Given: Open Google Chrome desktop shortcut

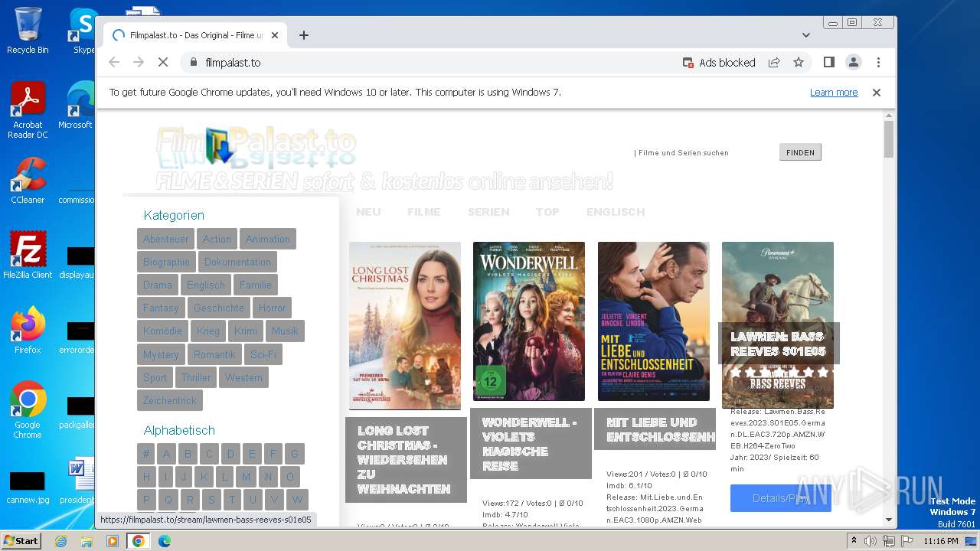Looking at the screenshot, I should coord(28,410).
